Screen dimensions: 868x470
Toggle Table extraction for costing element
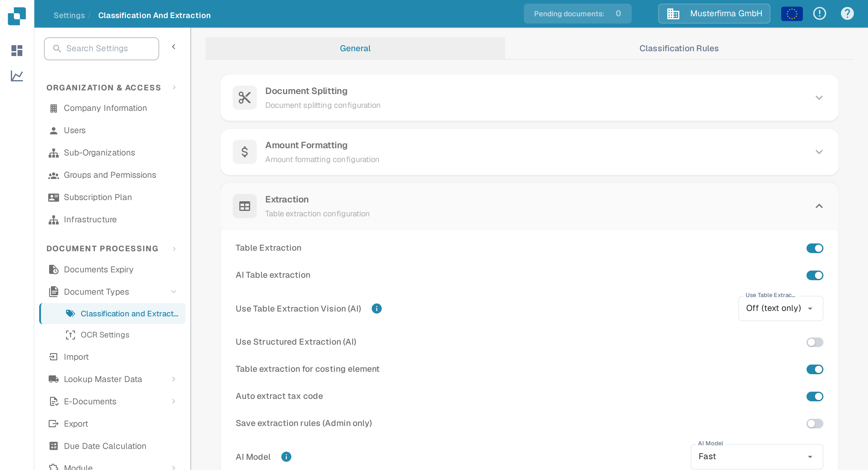pyautogui.click(x=815, y=369)
